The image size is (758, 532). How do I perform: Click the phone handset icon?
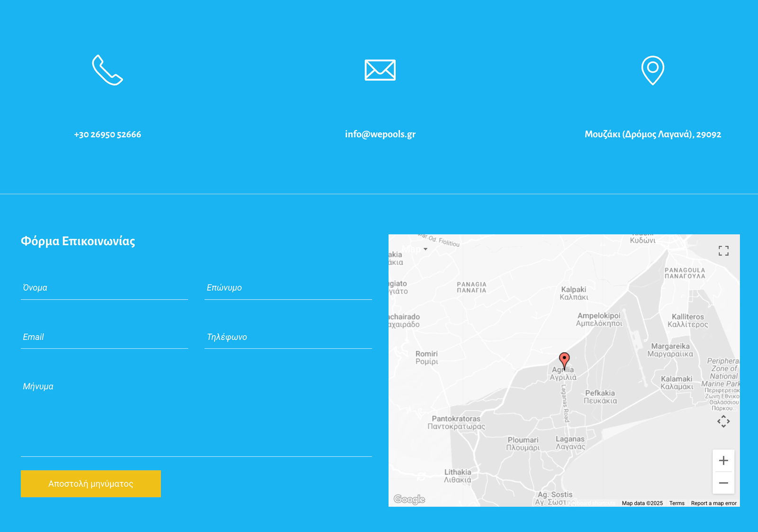click(x=108, y=70)
